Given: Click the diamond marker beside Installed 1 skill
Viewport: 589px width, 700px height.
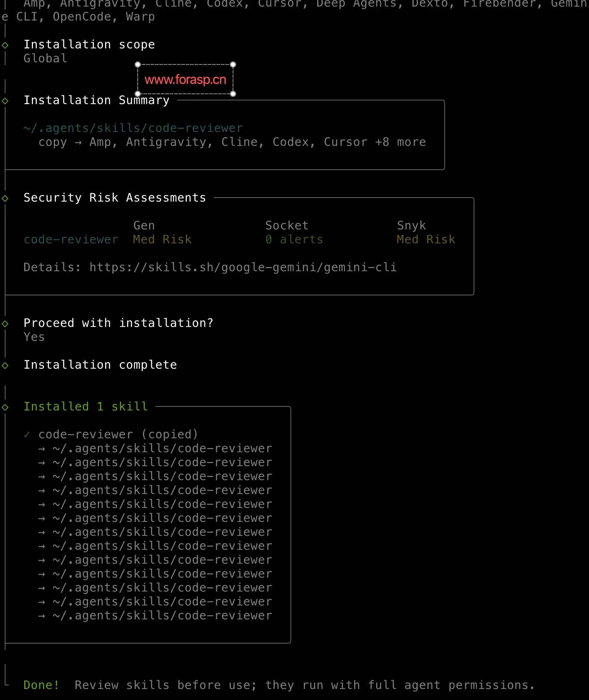Looking at the screenshot, I should tap(5, 407).
